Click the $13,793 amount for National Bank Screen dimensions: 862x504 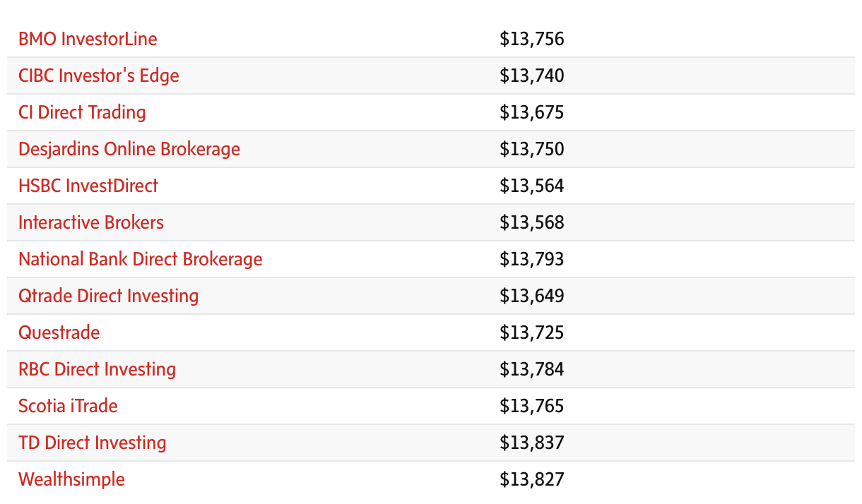click(532, 259)
